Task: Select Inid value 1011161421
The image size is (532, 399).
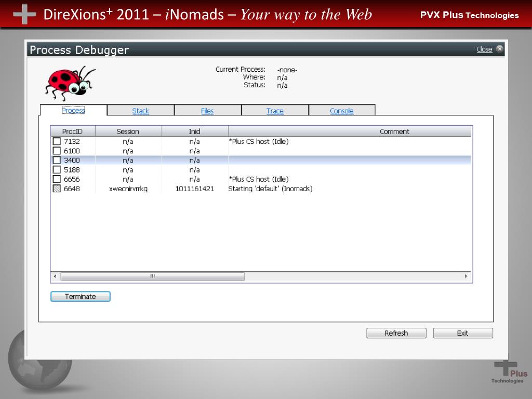Action: click(x=195, y=189)
